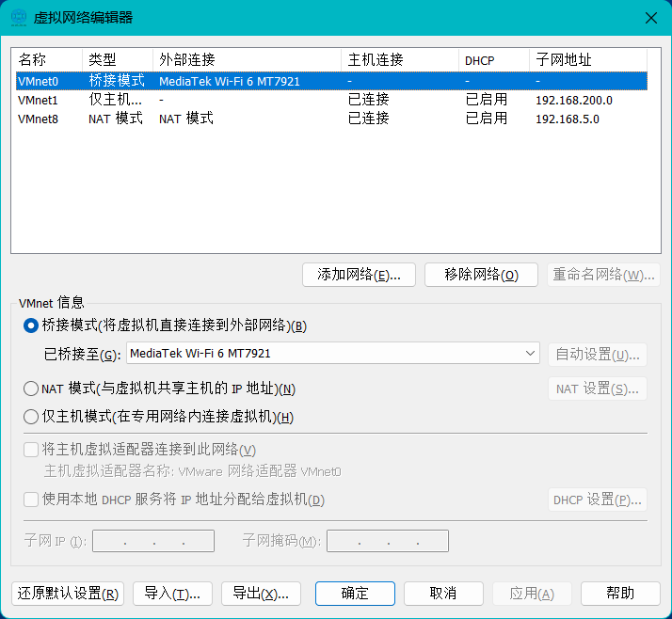Viewport: 672px width, 619px height.
Task: Click the Virtual Network Editor title bar icon
Action: (19, 17)
